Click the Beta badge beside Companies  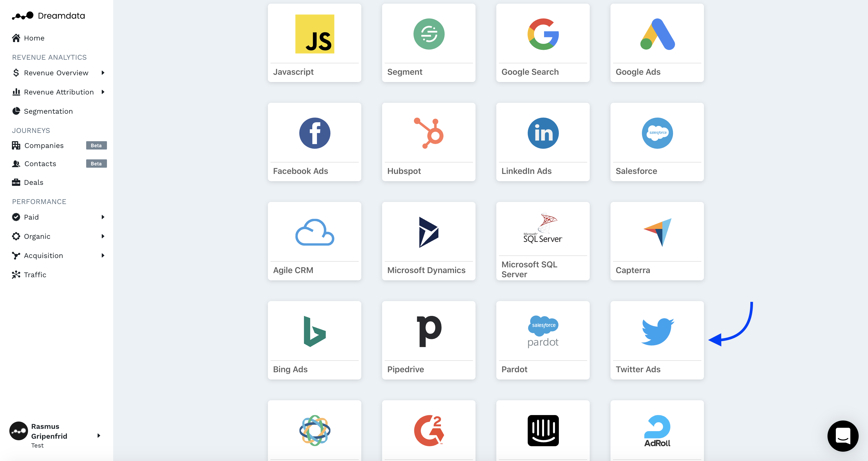(96, 146)
